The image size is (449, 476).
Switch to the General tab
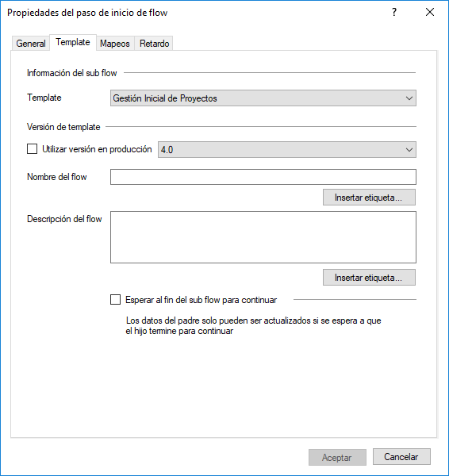(31, 44)
